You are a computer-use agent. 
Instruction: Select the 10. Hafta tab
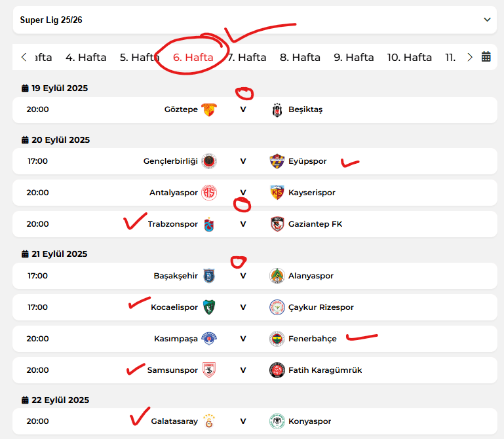tap(409, 57)
